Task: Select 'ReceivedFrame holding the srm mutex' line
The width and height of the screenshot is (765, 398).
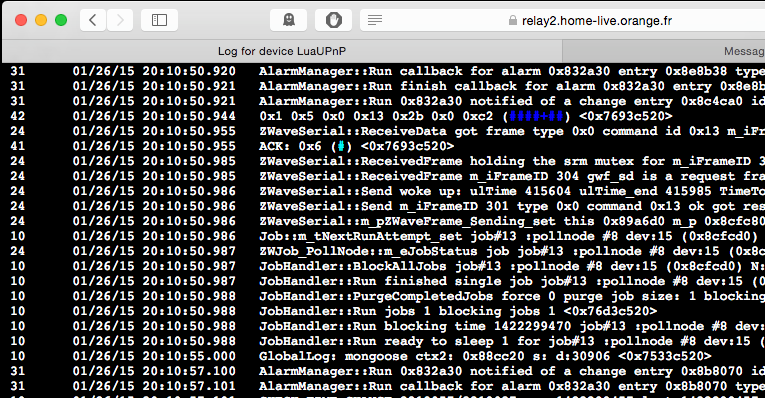Action: [512, 161]
